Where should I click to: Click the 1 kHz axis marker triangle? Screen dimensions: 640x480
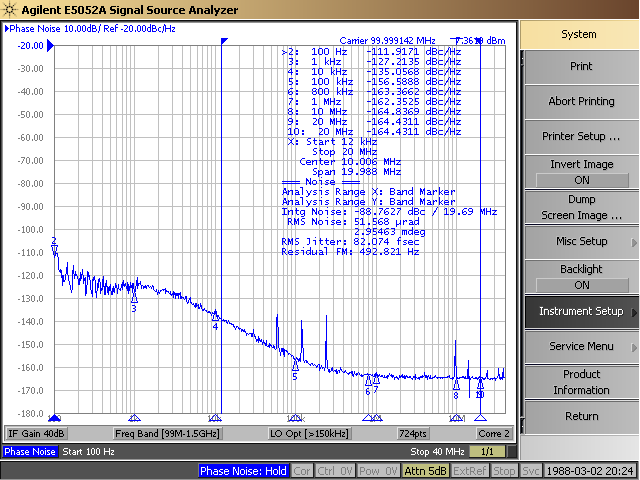(134, 418)
